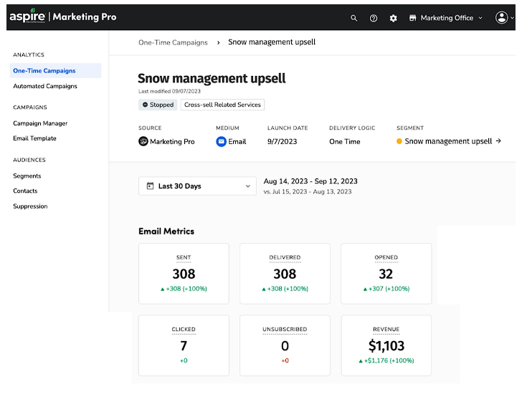
Task: Click the Email Metrics heading
Action: [166, 231]
